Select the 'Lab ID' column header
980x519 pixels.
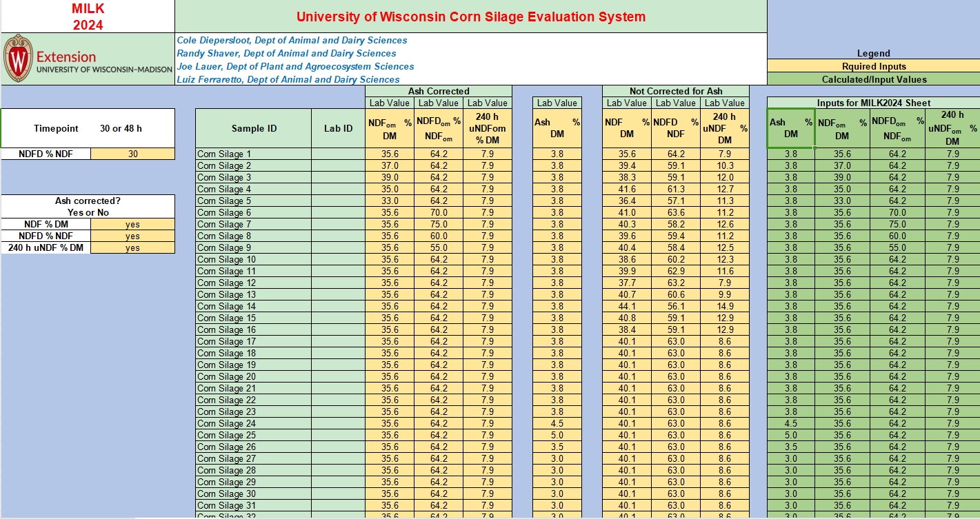338,128
